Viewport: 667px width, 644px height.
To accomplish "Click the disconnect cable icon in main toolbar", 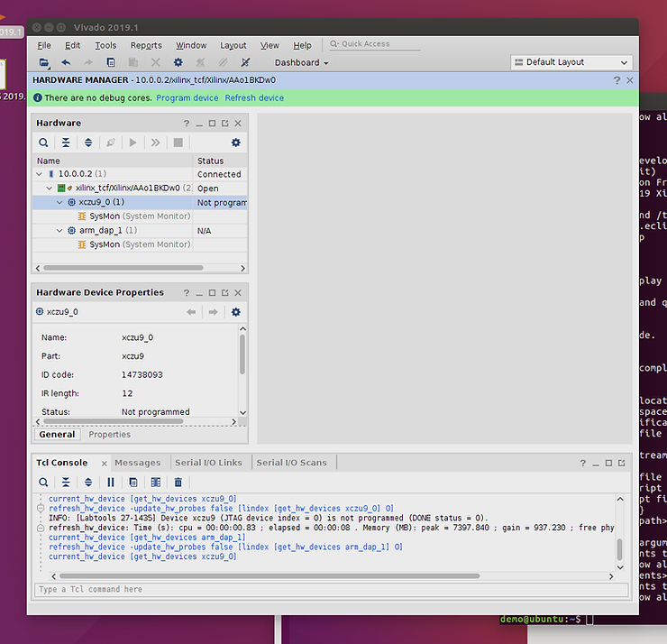I will click(x=245, y=62).
